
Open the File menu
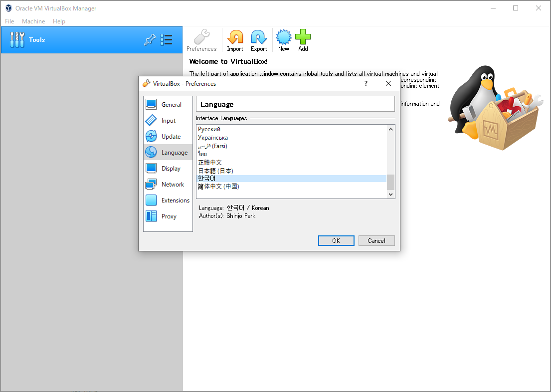pyautogui.click(x=9, y=21)
